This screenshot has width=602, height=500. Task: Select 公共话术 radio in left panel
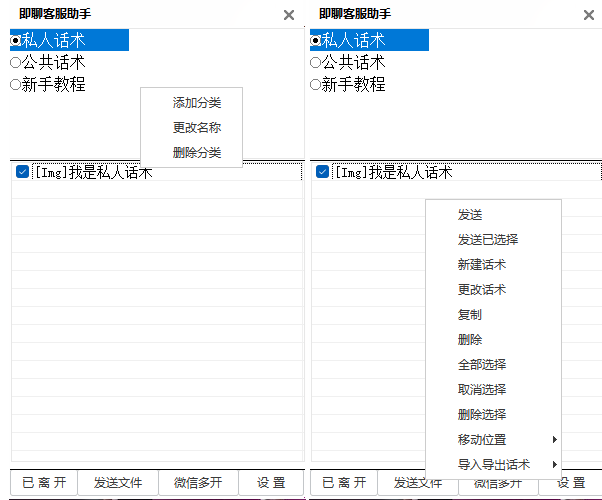[16, 62]
